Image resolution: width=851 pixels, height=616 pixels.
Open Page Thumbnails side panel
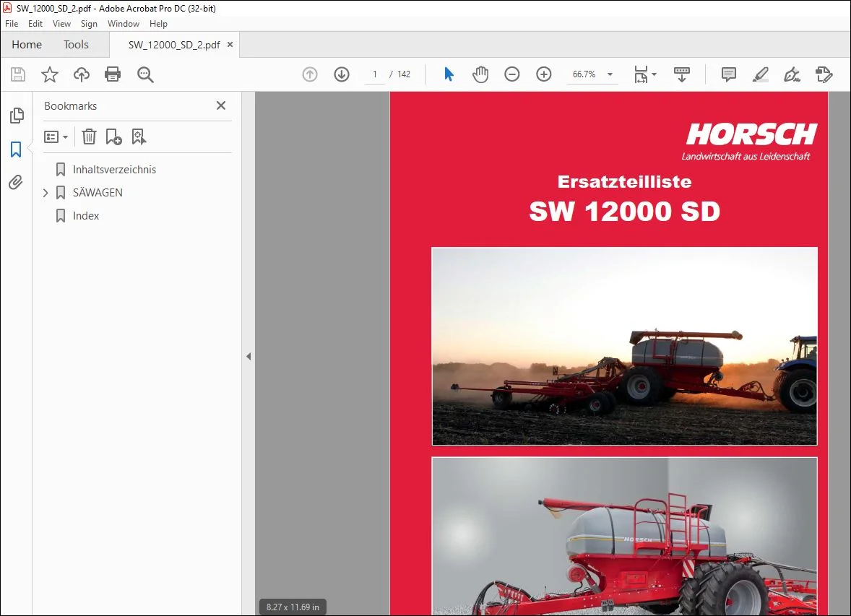pos(17,115)
